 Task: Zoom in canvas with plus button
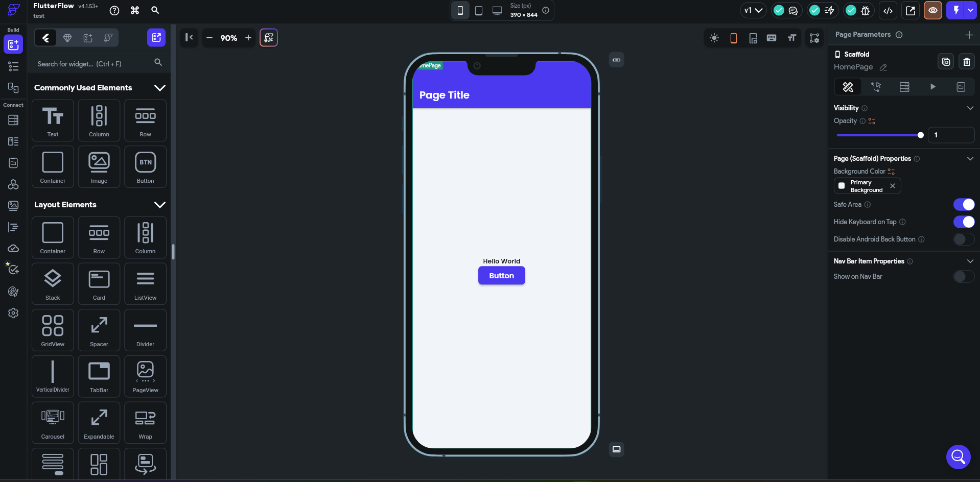[248, 38]
